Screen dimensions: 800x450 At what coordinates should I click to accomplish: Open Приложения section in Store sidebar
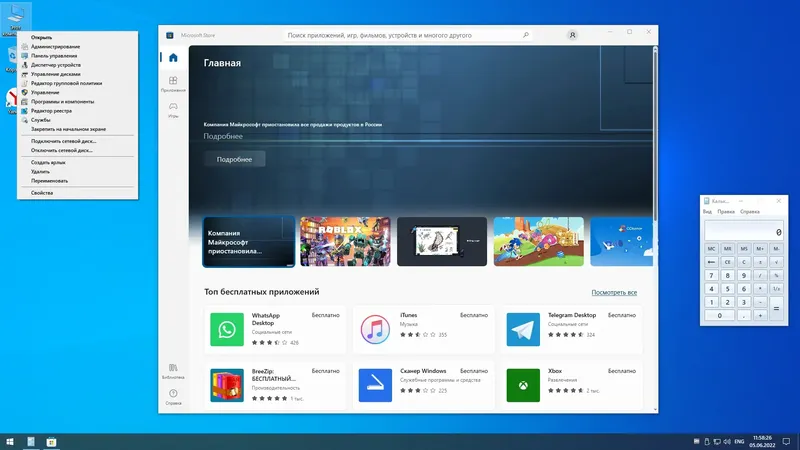point(173,84)
